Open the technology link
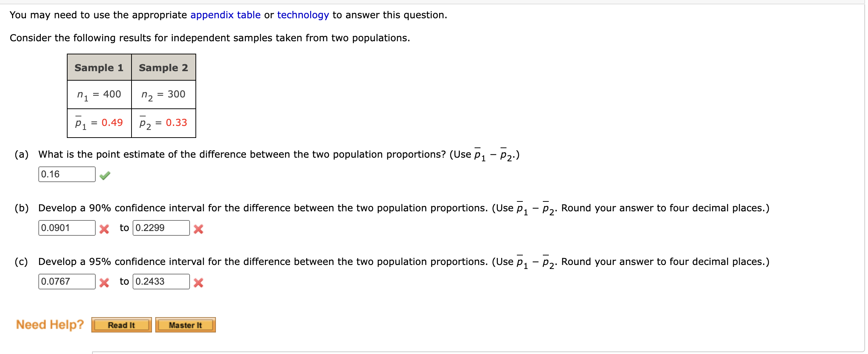Screen dimensions: 868x354 click(302, 15)
